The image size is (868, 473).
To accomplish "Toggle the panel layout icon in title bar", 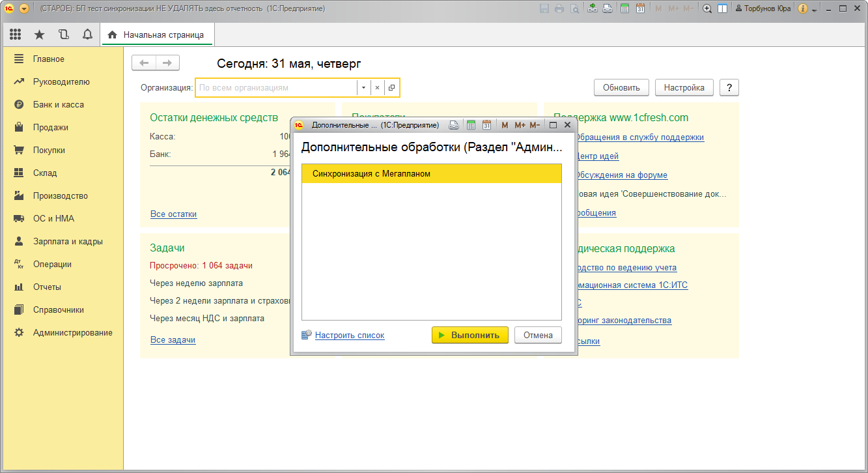I will pos(722,9).
